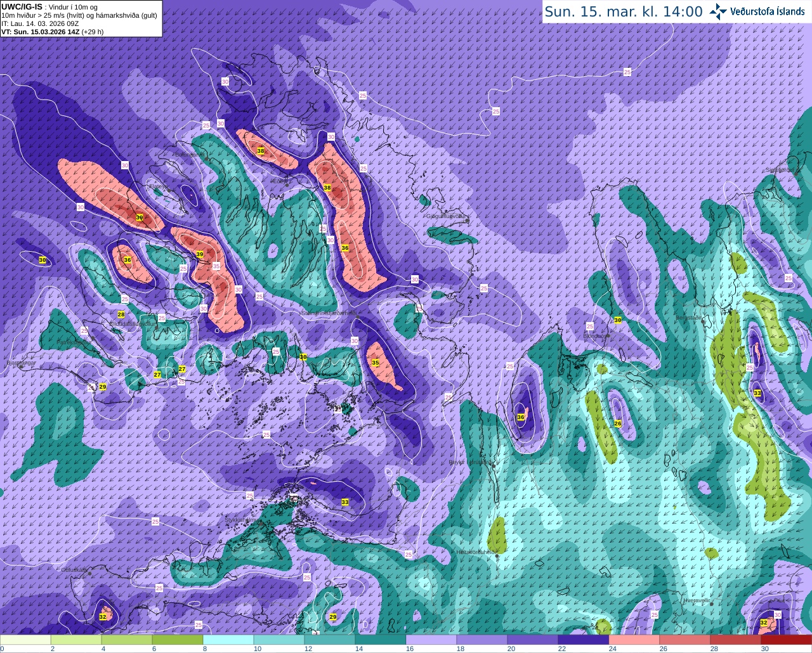Click the Hveravellir station label
The height and width of the screenshot is (653, 812).
tap(696, 600)
